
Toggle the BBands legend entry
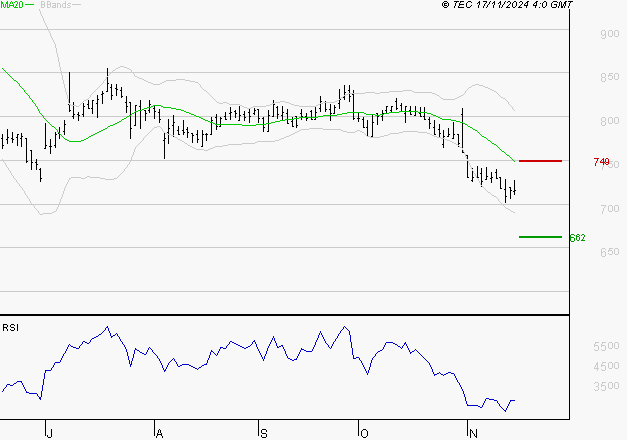click(55, 5)
